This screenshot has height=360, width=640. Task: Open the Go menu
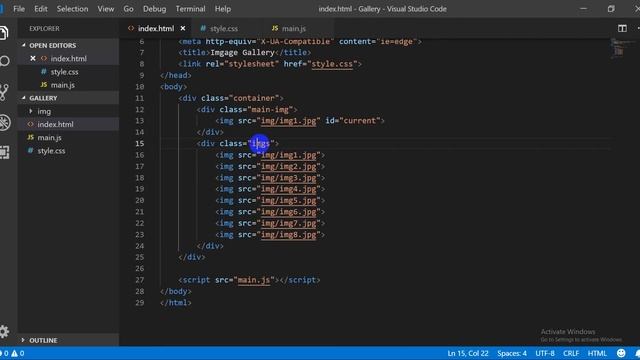click(128, 9)
